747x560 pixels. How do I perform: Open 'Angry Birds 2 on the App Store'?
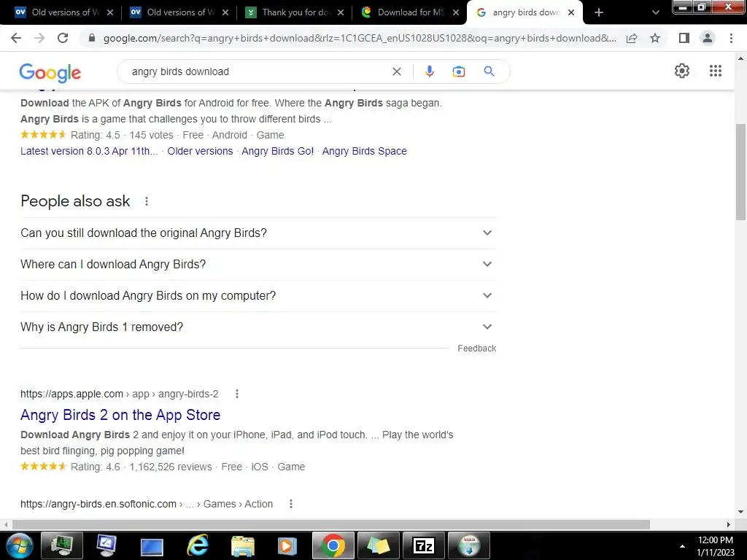(x=120, y=415)
